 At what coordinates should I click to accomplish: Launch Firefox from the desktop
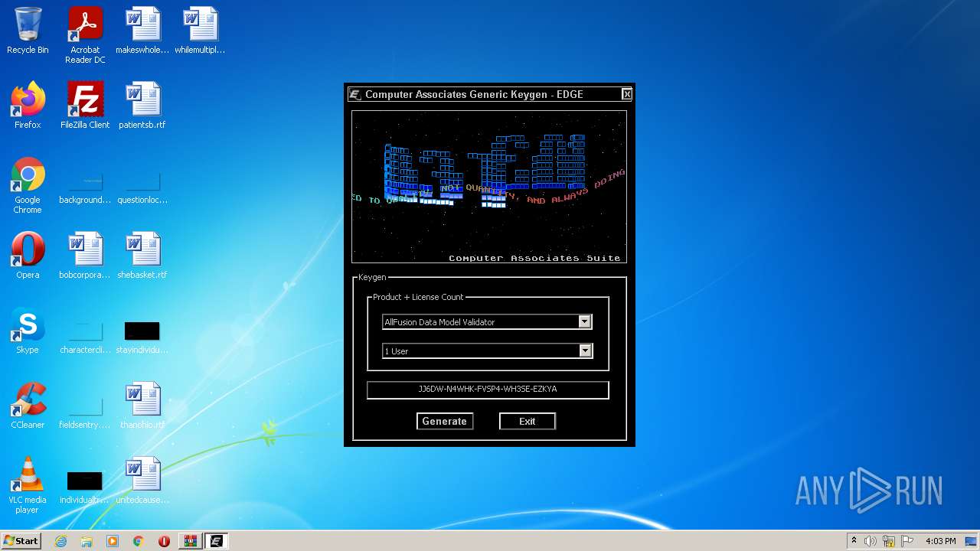[x=28, y=106]
